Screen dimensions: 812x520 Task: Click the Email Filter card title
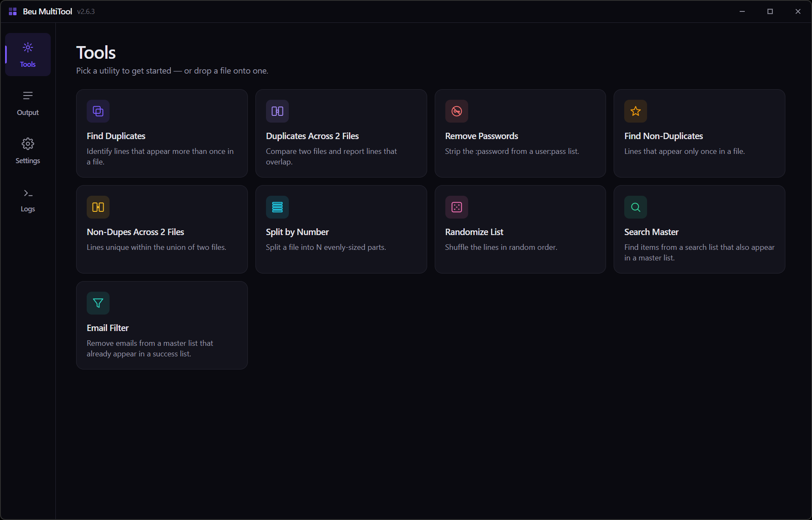click(x=107, y=328)
